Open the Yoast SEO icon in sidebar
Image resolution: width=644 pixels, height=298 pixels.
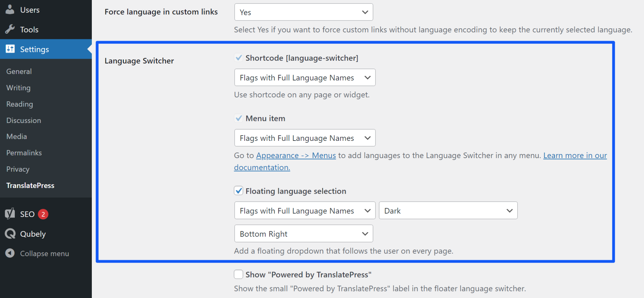coord(10,214)
